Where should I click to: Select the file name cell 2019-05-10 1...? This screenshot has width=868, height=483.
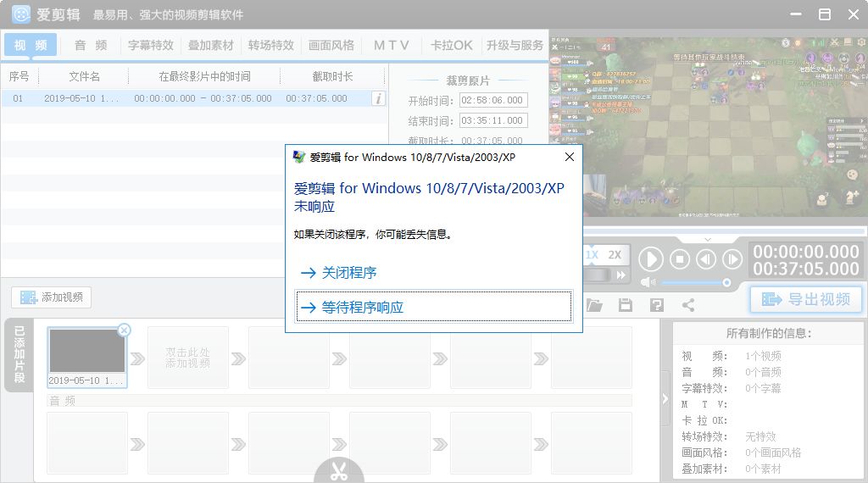[81, 98]
